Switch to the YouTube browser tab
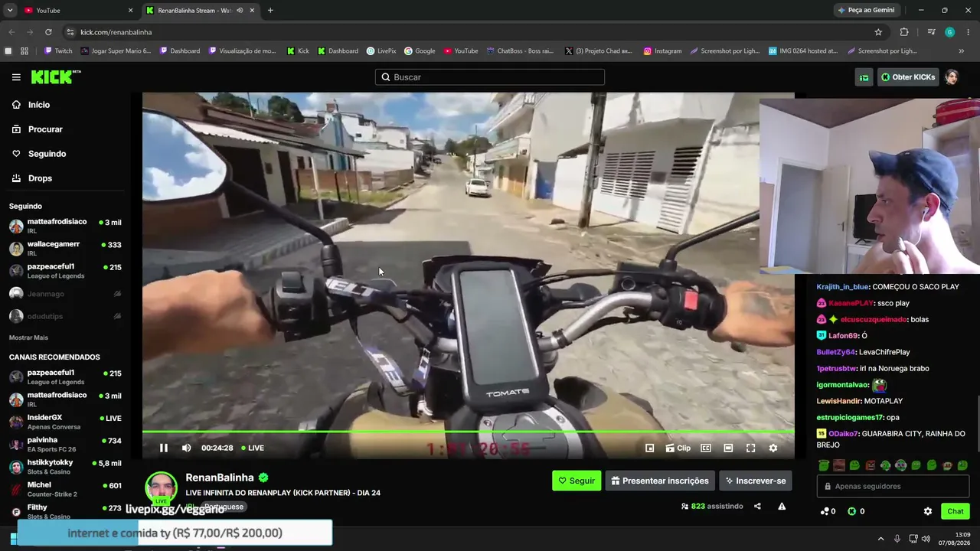 pyautogui.click(x=75, y=11)
